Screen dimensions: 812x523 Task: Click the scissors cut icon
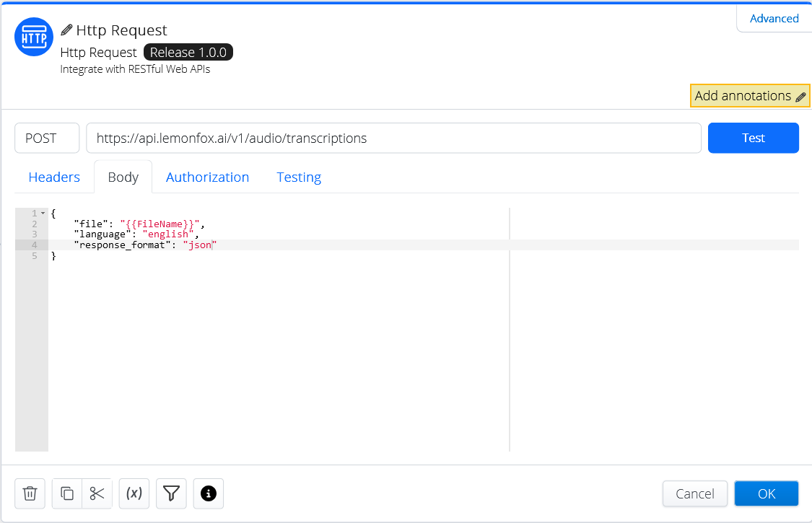click(97, 493)
